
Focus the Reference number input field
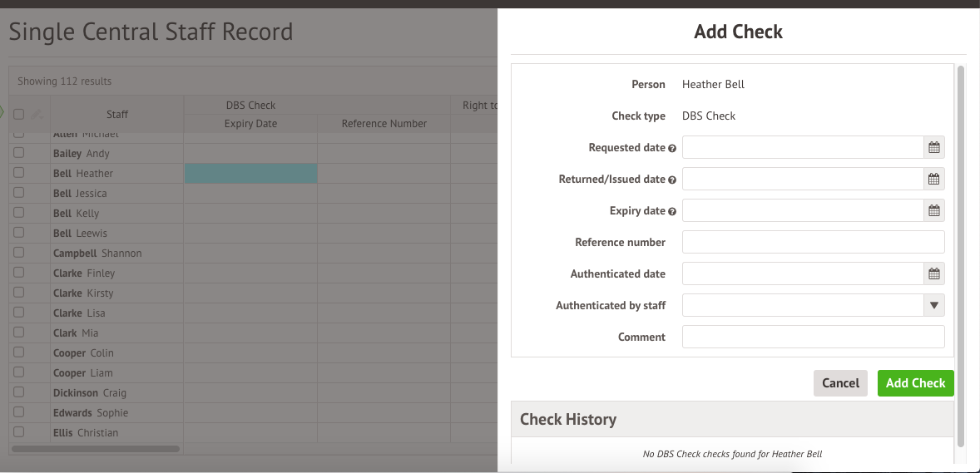click(x=813, y=242)
